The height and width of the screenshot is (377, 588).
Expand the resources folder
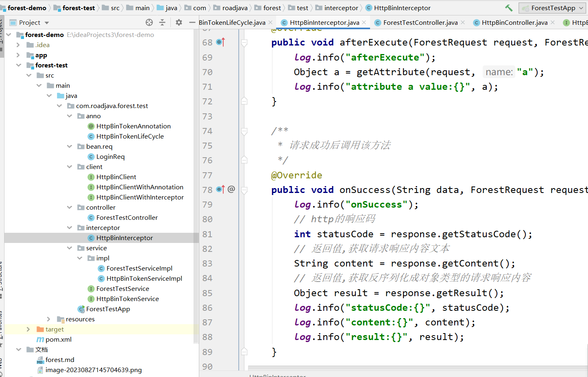click(x=49, y=319)
